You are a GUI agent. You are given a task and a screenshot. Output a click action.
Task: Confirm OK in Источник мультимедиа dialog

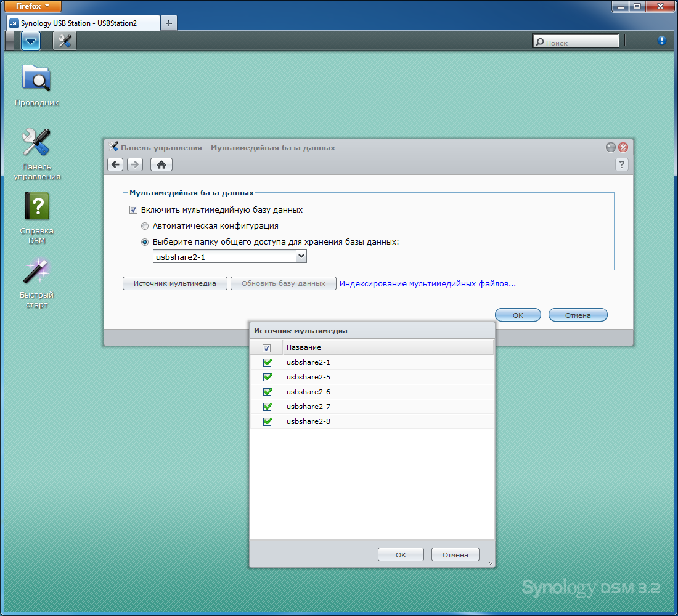[401, 554]
